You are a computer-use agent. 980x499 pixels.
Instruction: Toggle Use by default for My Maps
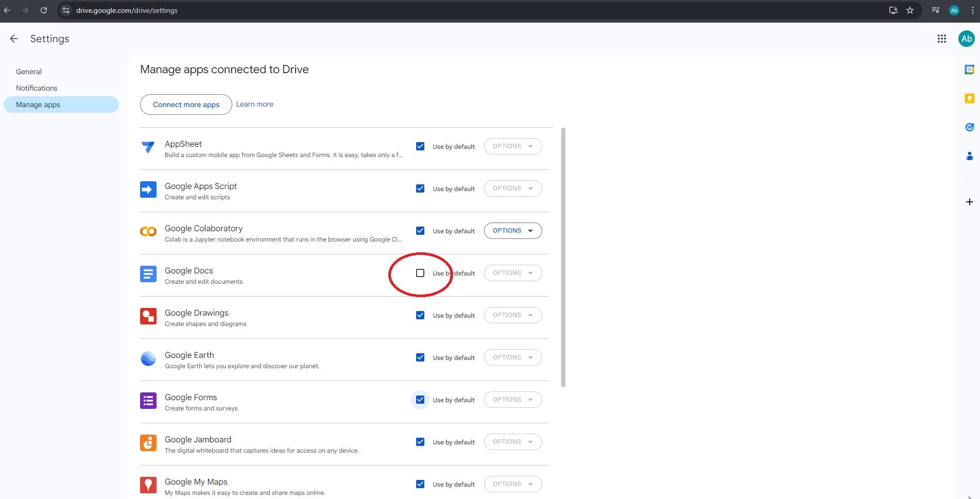click(420, 484)
